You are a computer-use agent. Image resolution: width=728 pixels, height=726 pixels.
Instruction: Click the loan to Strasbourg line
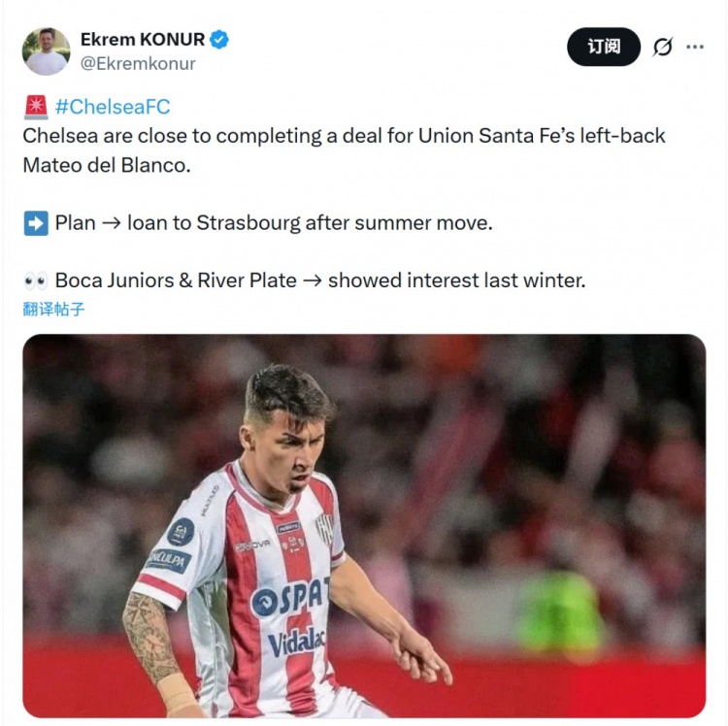[274, 223]
